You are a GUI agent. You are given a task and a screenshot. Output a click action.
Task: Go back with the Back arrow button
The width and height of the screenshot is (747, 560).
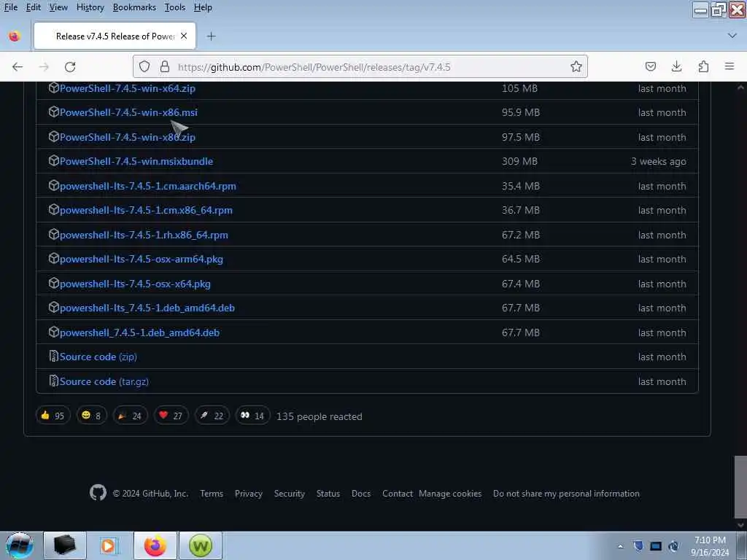[x=18, y=66]
